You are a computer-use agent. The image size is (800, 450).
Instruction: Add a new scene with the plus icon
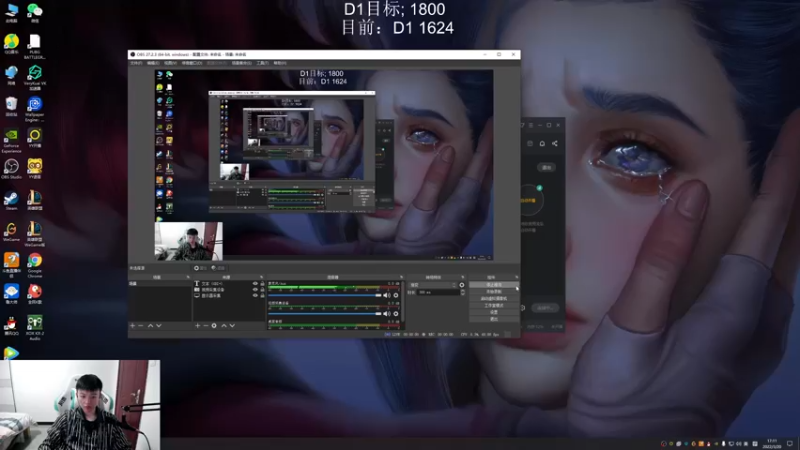pos(133,326)
